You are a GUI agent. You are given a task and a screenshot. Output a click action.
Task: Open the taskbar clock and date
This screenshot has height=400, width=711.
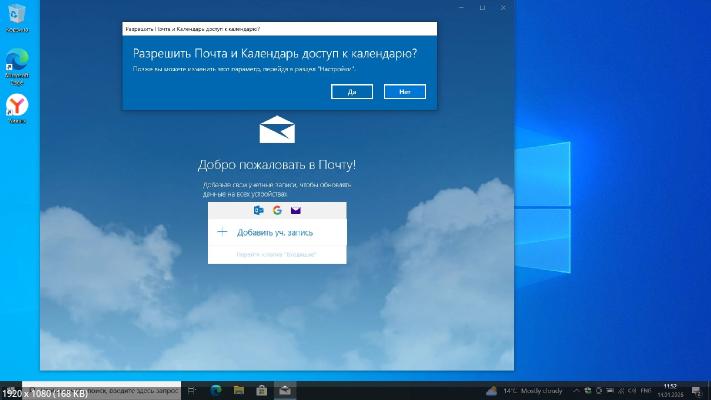[670, 390]
